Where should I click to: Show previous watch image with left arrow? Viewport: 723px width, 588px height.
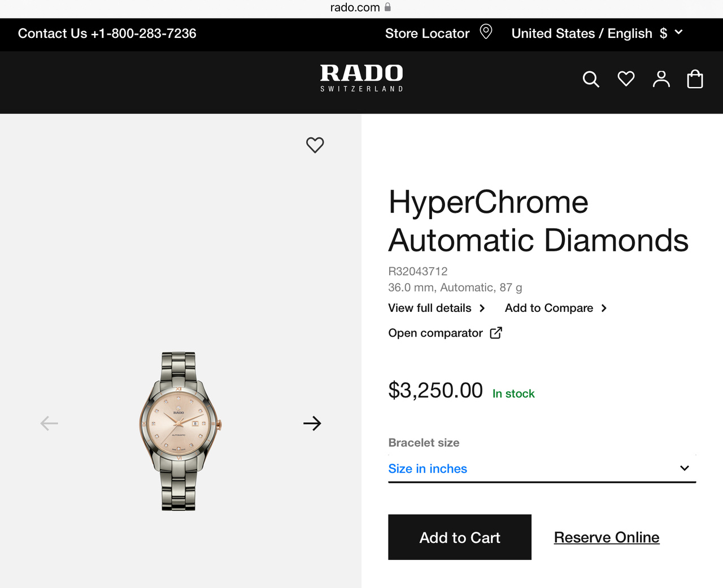pos(49,423)
